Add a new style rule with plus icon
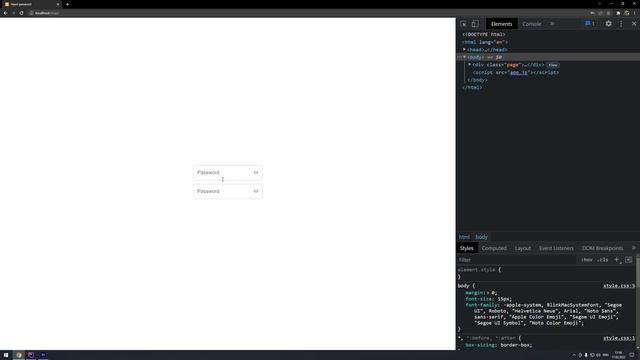640x360 pixels. (x=617, y=260)
